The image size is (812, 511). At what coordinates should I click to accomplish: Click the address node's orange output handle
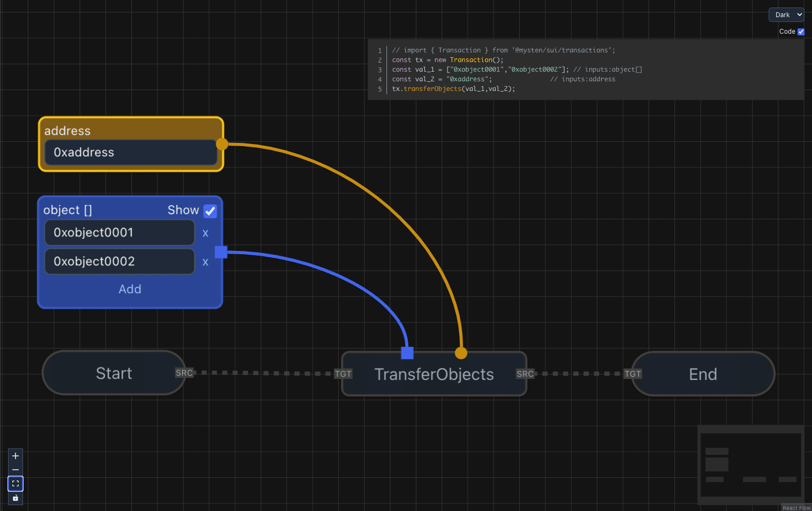point(222,144)
